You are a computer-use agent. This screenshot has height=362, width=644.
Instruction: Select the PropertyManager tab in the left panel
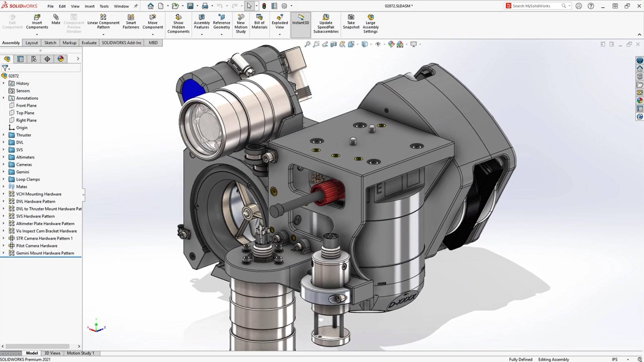pyautogui.click(x=20, y=59)
